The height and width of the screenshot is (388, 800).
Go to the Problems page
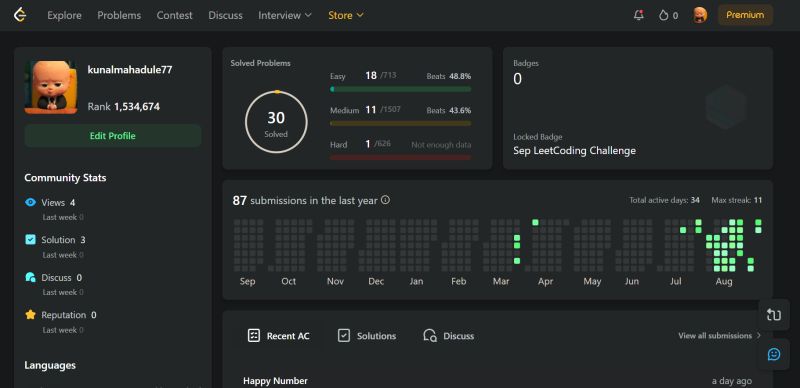pyautogui.click(x=119, y=15)
